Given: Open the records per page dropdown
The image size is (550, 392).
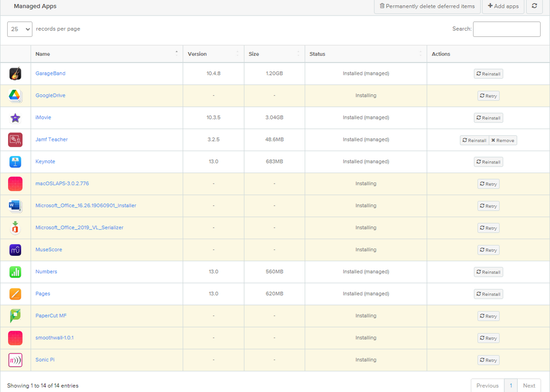Looking at the screenshot, I should pos(20,29).
